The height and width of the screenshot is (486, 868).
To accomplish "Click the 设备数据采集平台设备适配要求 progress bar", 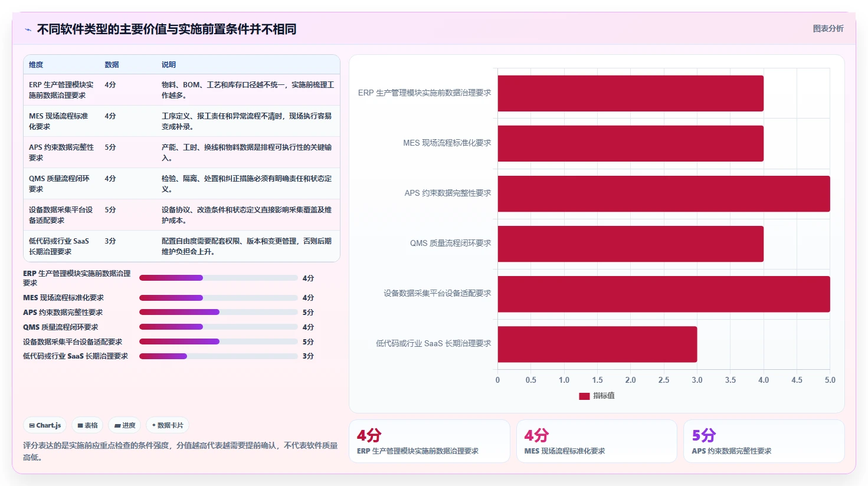I will pyautogui.click(x=218, y=341).
